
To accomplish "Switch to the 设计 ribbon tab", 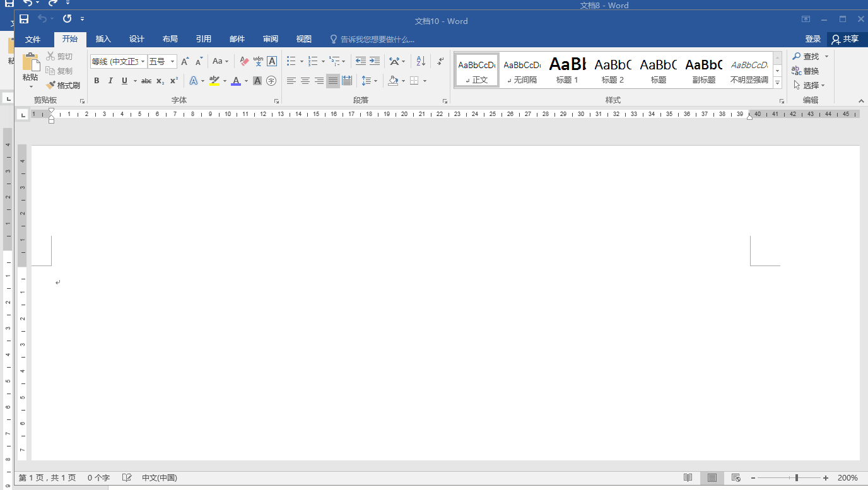I will [137, 39].
